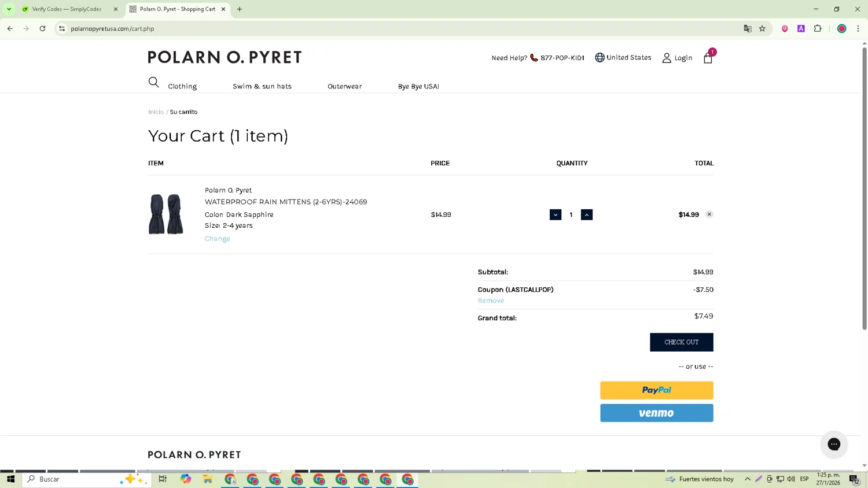Image resolution: width=868 pixels, height=488 pixels.
Task: Pay with the Venmo button
Action: coord(656,413)
